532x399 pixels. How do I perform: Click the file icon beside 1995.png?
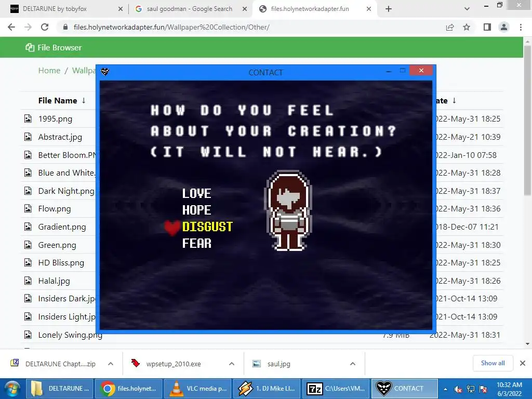pos(28,119)
